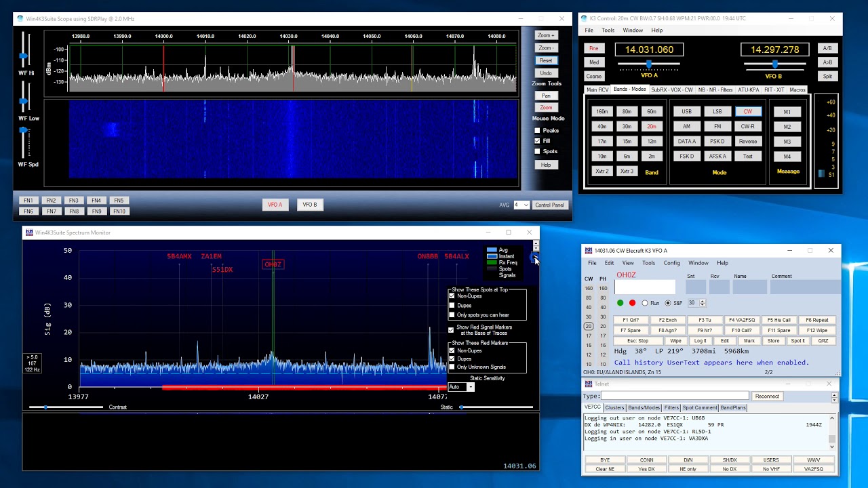Image resolution: width=868 pixels, height=488 pixels.
Task: Click Reconnect in Telnet
Action: point(767,396)
